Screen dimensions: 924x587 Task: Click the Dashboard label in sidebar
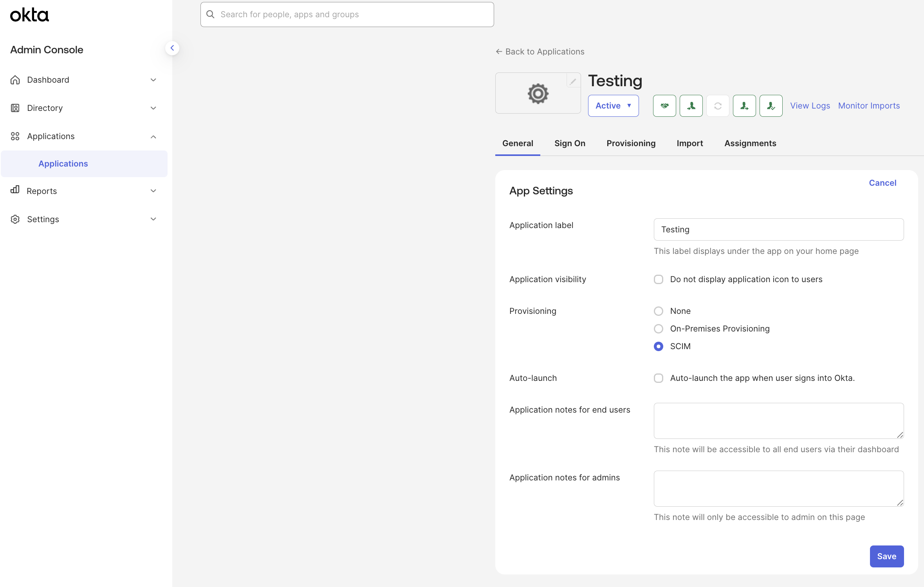(48, 80)
